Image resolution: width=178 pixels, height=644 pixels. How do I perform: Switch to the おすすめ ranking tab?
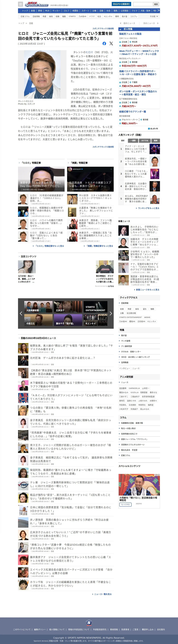145,141
